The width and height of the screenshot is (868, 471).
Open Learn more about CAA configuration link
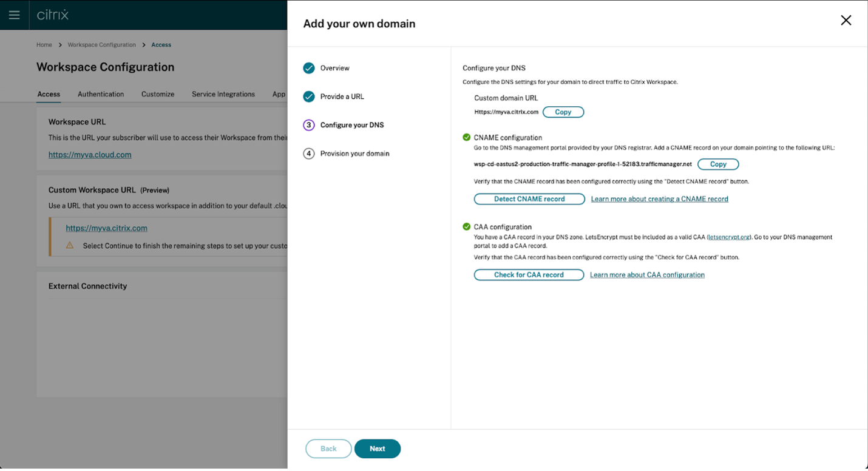[647, 275]
